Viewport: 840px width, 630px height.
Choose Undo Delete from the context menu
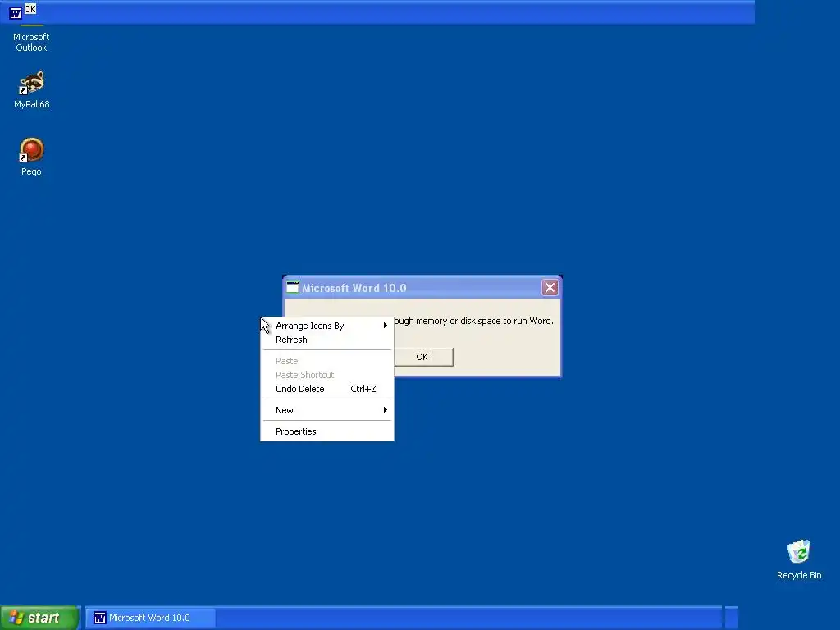tap(326, 389)
